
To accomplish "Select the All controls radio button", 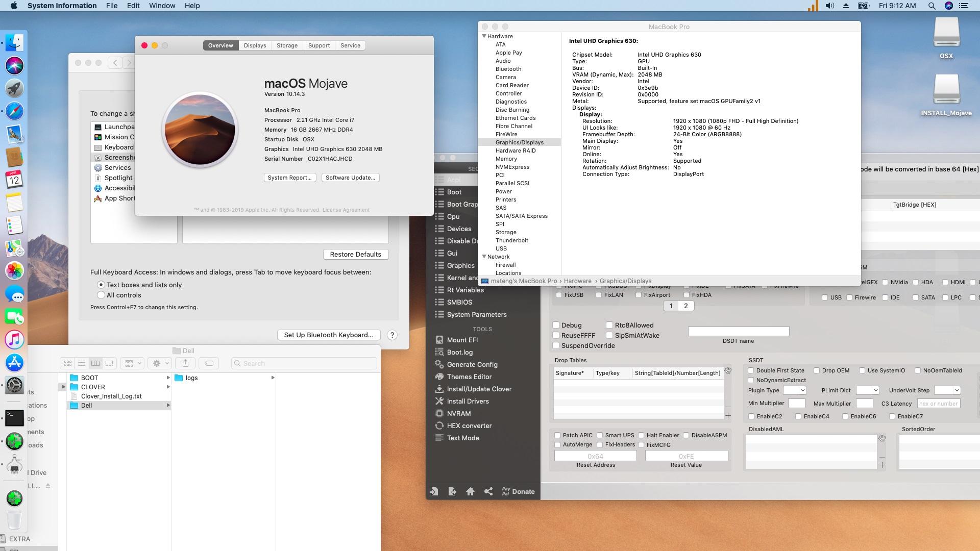I will pyautogui.click(x=101, y=295).
